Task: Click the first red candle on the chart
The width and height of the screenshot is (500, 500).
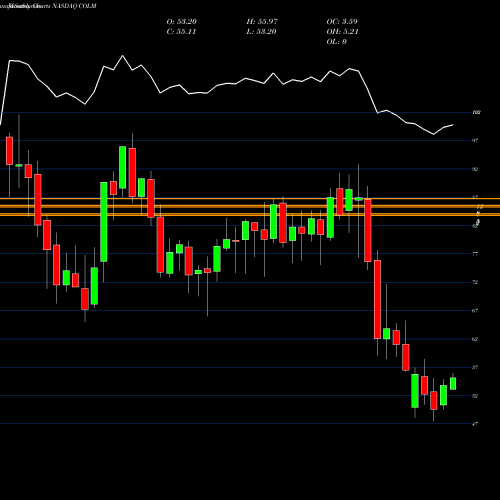Action: [x=9, y=151]
